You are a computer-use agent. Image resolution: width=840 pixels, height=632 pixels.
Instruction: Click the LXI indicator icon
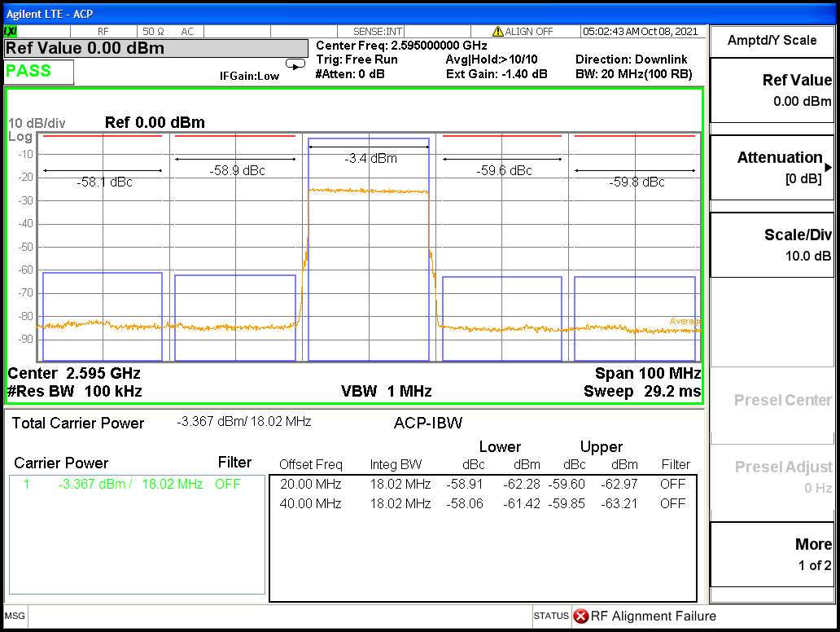pyautogui.click(x=11, y=31)
